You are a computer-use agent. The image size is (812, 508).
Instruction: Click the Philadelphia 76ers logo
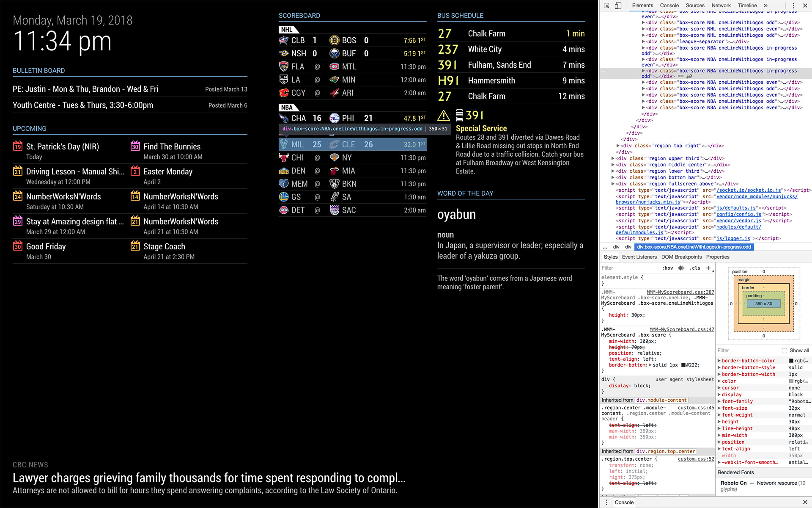(x=335, y=118)
